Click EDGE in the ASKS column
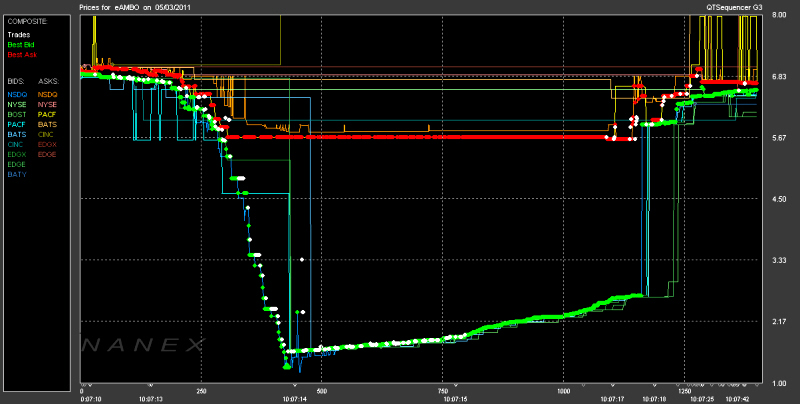The height and width of the screenshot is (404, 800). tap(48, 154)
